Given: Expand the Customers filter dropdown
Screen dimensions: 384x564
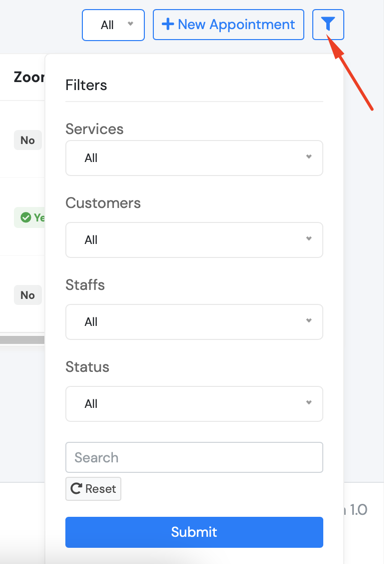Looking at the screenshot, I should [x=194, y=240].
